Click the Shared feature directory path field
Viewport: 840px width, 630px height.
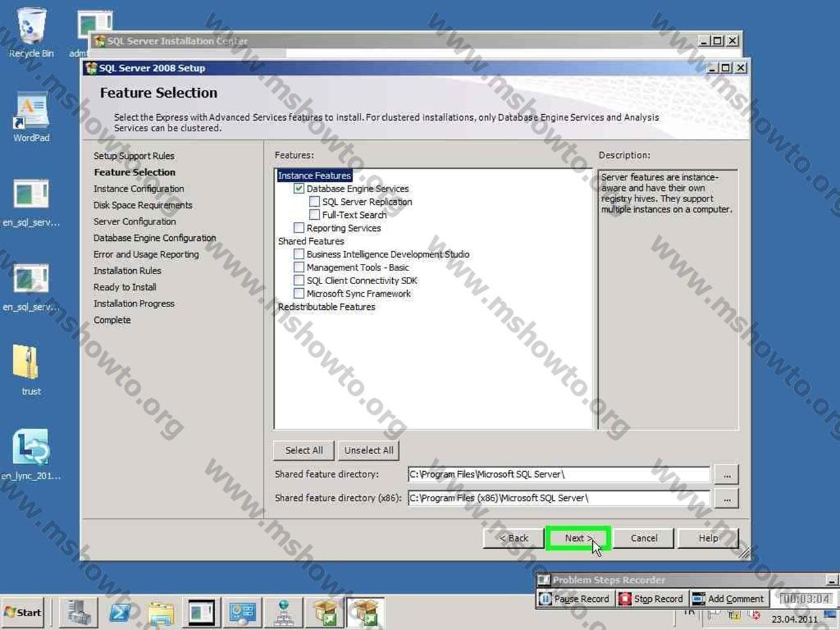(559, 474)
